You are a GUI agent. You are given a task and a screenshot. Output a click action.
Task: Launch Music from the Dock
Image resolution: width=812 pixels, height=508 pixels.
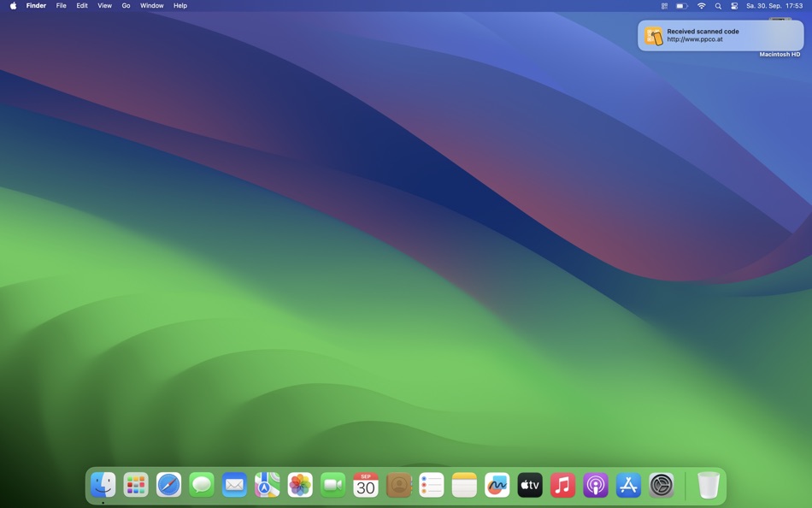563,485
